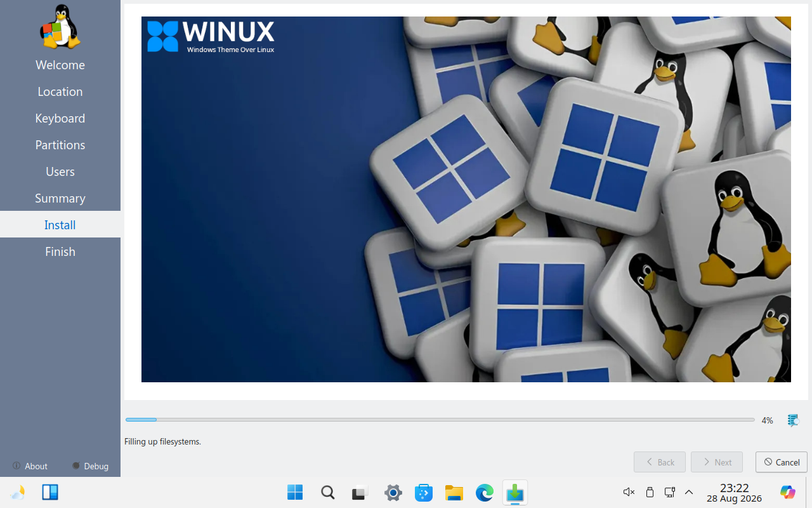Open task view in taskbar
The image size is (812, 508).
[360, 492]
